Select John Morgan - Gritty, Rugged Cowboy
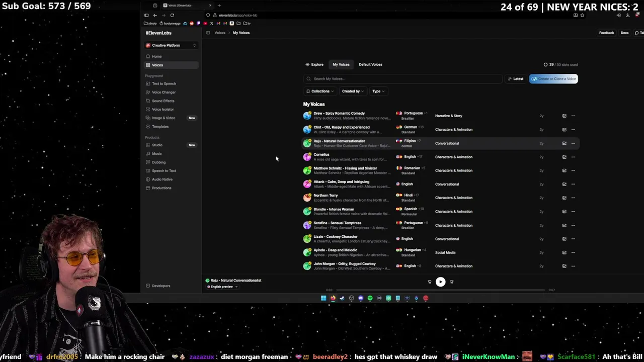The width and height of the screenshot is (644, 362). (440, 266)
